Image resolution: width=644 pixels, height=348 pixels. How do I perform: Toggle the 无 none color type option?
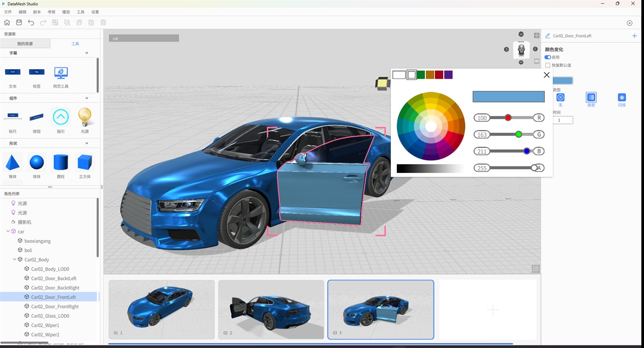click(x=560, y=97)
